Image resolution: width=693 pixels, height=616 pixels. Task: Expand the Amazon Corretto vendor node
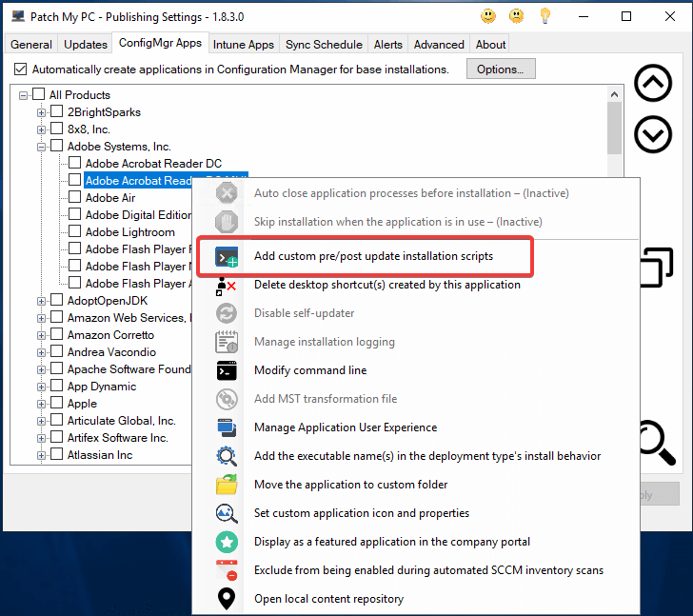pos(41,335)
